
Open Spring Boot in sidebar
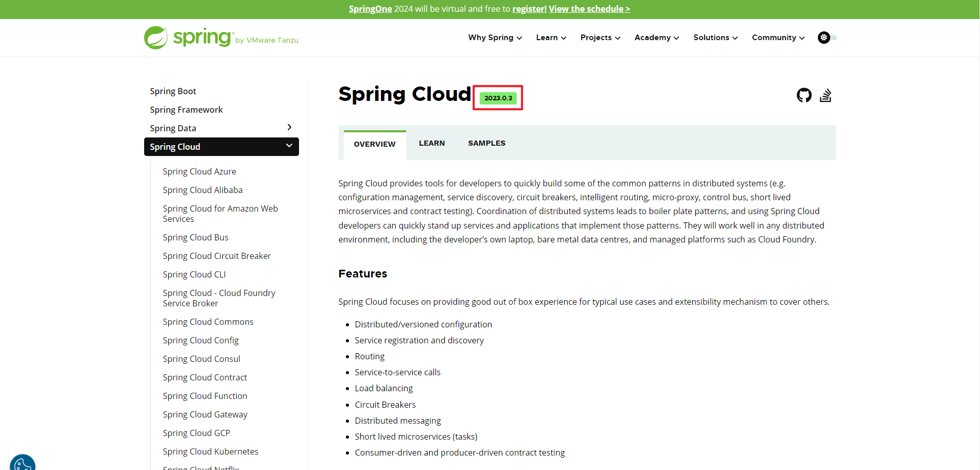click(173, 91)
